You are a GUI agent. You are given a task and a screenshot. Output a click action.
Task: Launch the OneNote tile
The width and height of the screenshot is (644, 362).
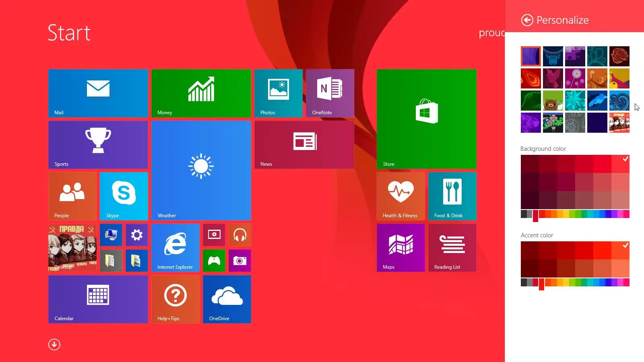point(330,93)
